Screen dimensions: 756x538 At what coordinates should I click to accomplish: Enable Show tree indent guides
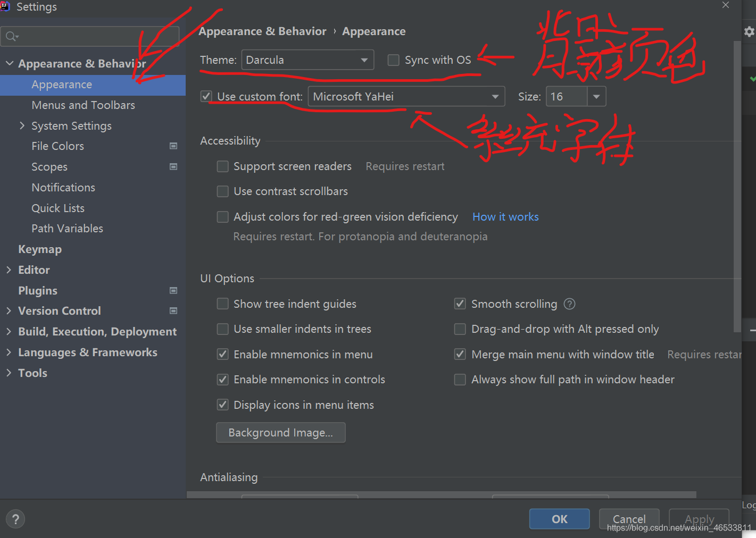point(223,304)
